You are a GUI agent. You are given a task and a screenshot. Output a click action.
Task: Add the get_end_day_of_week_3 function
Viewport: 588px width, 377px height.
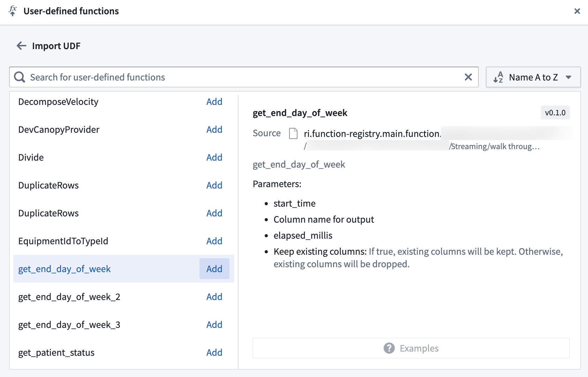(x=214, y=324)
